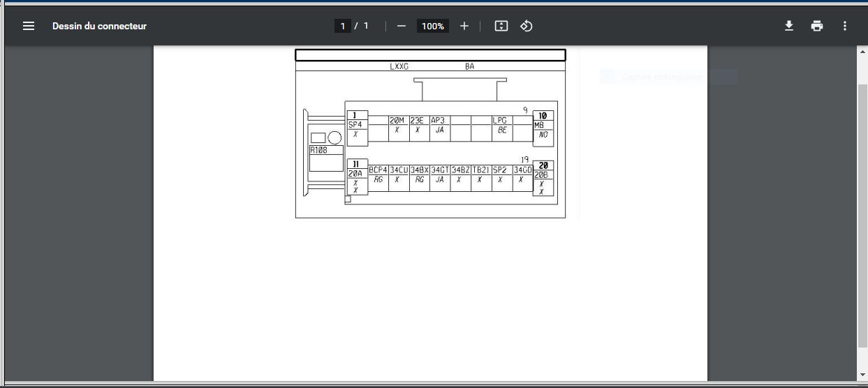
Task: Open the PDF sidebar hamburger menu
Action: click(x=29, y=26)
